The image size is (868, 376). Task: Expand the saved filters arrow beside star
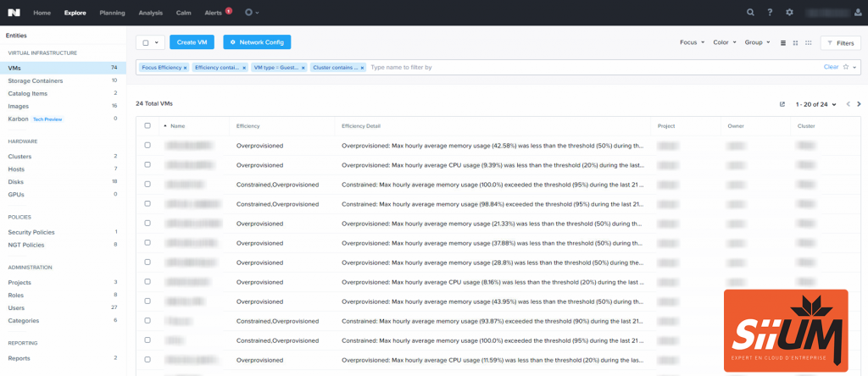pos(854,68)
